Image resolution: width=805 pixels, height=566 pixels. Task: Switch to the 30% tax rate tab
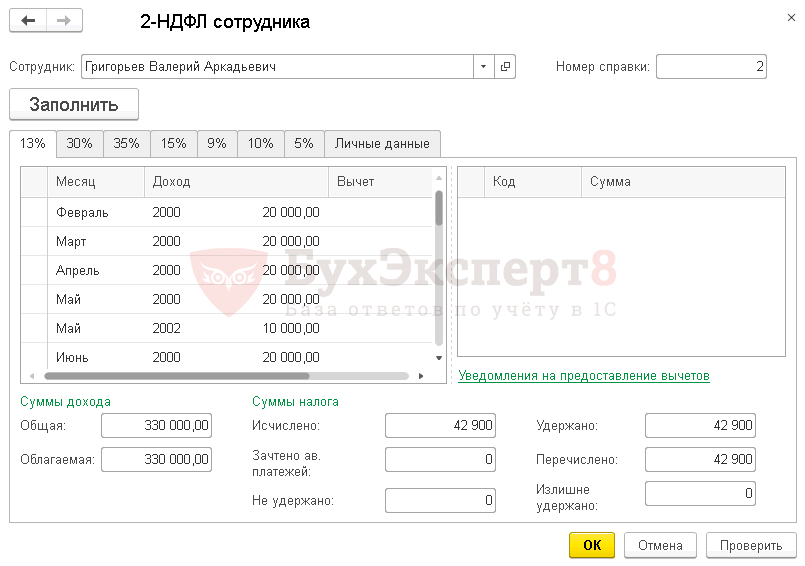tap(80, 143)
